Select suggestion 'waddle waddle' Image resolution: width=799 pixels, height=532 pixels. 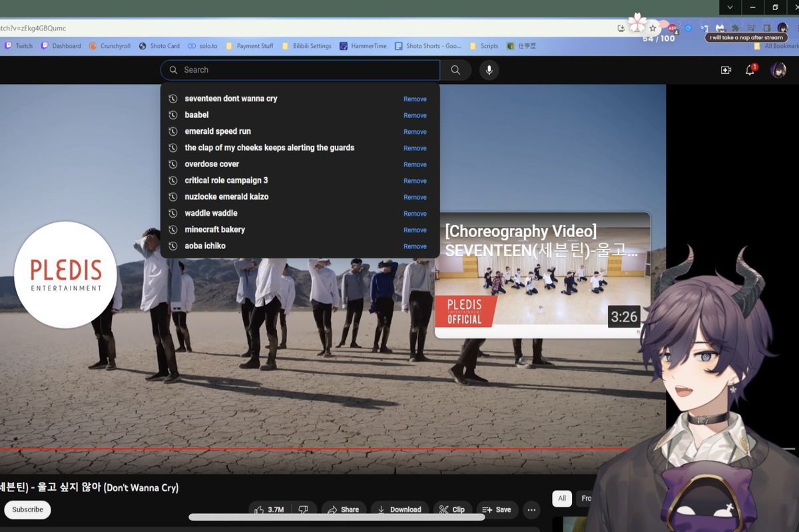pyautogui.click(x=210, y=213)
